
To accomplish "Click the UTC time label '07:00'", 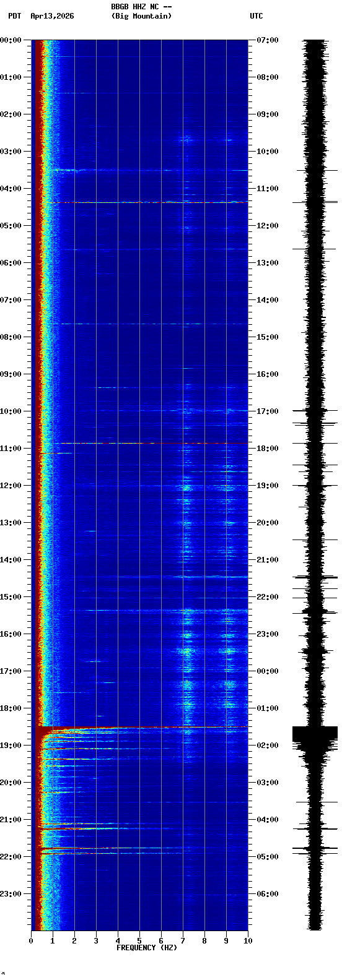I will click(x=268, y=40).
